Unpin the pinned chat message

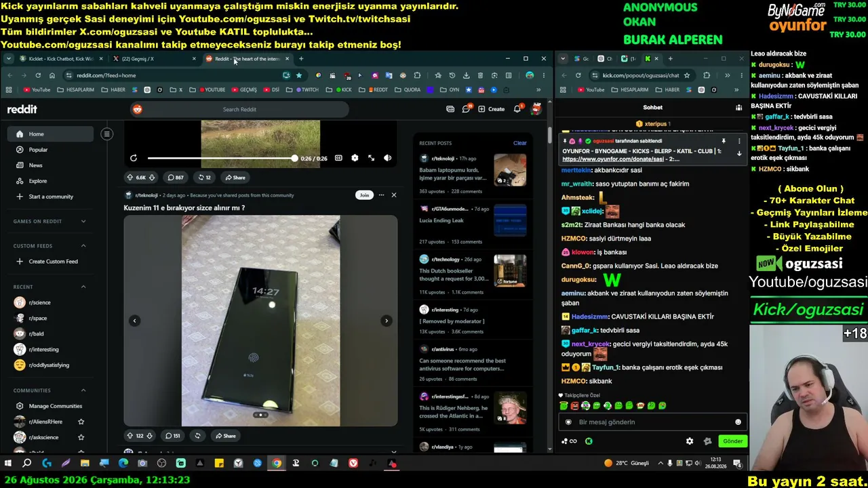[724, 141]
